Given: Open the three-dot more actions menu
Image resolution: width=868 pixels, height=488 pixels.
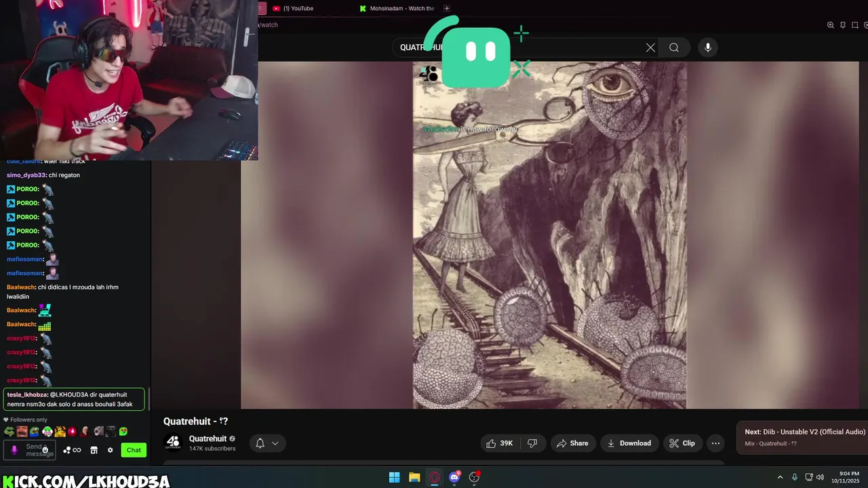Looking at the screenshot, I should [715, 443].
